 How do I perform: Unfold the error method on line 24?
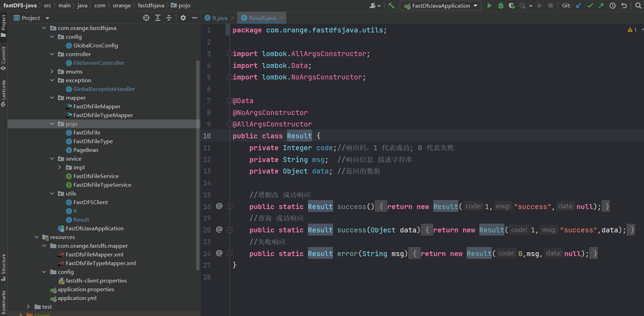[x=230, y=253]
